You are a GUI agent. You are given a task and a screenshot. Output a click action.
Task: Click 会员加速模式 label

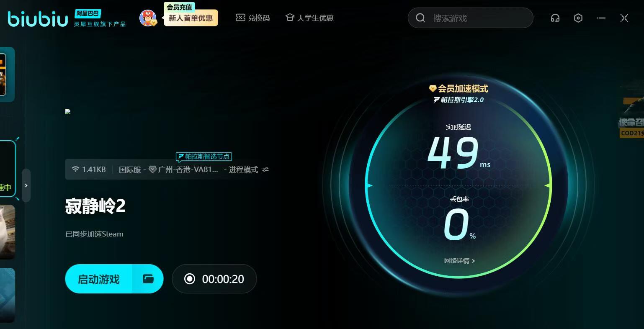coord(463,89)
